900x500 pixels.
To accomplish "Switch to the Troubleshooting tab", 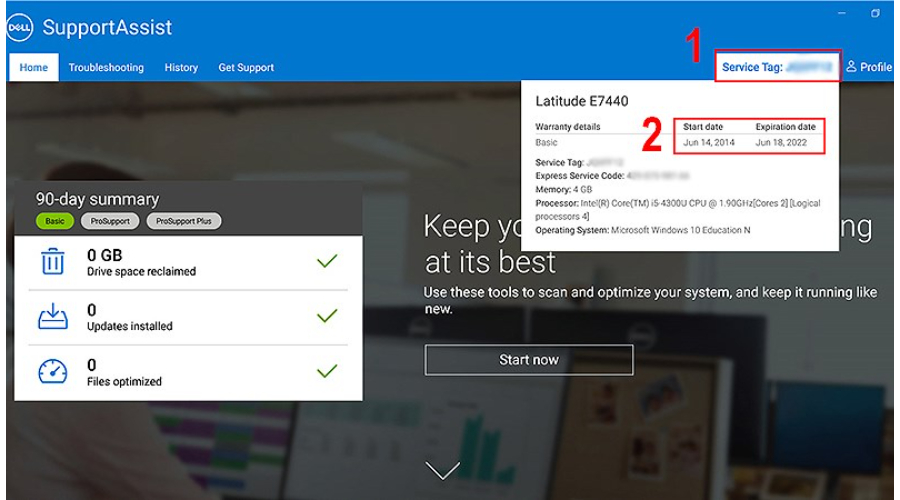I will (x=106, y=68).
